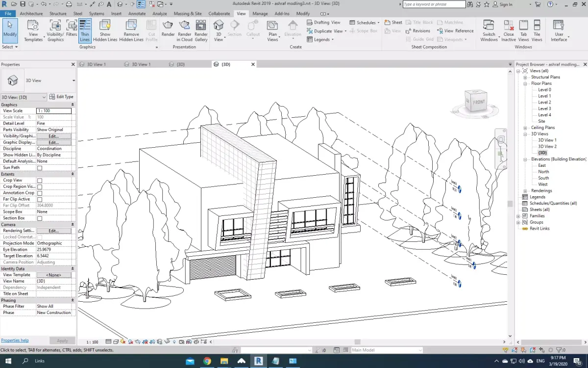Viewport: 588px width, 368px height.
Task: Expand the Ceiling Plans node
Action: pos(525,128)
